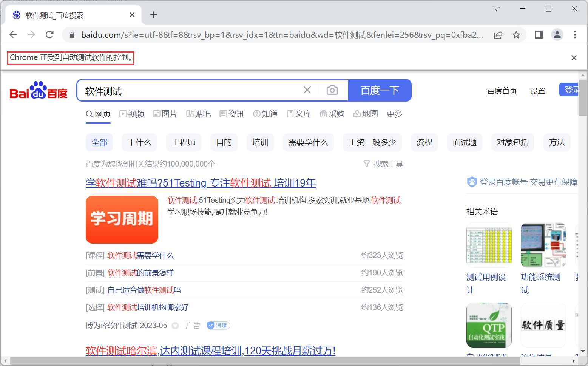Open Chrome's three-dot menu

[575, 35]
